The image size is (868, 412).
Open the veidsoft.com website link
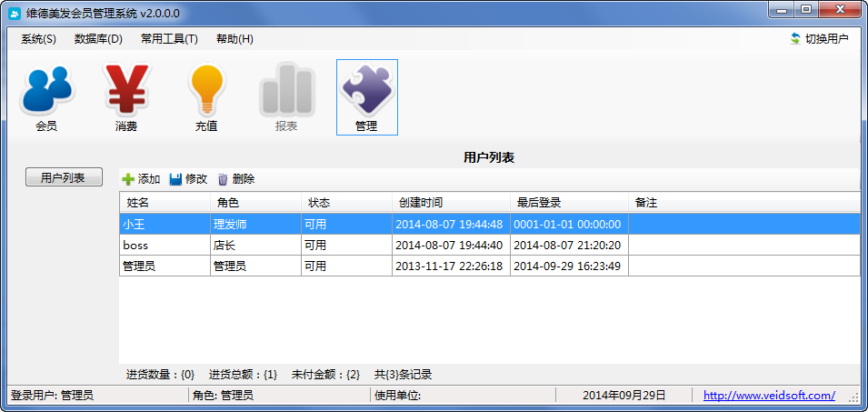click(769, 396)
